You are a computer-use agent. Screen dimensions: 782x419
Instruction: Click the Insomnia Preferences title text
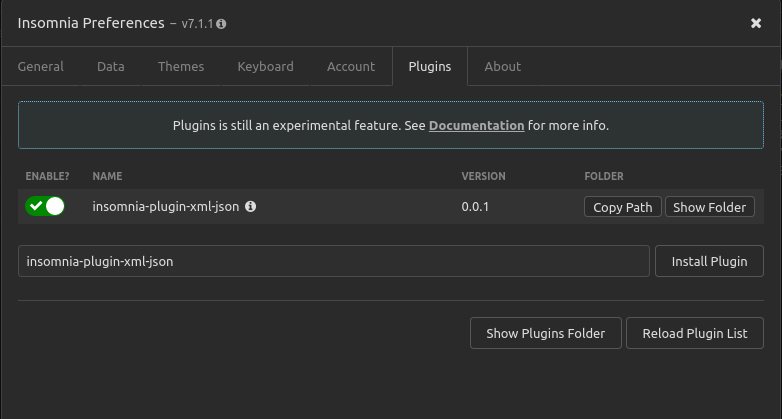tap(91, 23)
